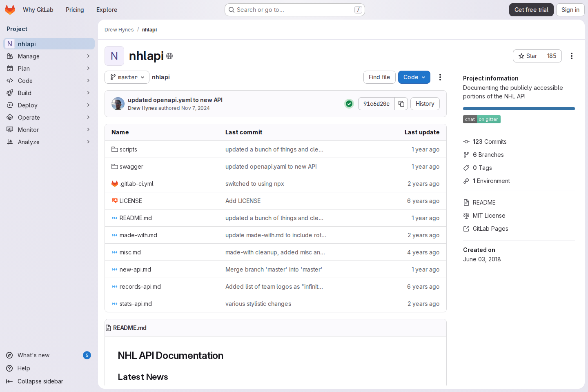Expand the Plan sidebar section

[x=24, y=68]
